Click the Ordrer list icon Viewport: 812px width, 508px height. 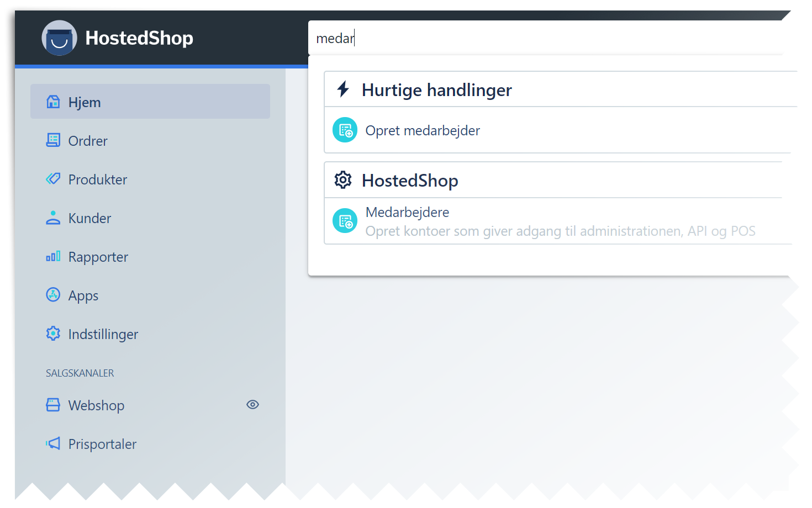[x=53, y=140]
